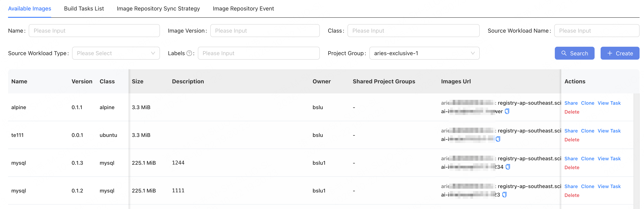This screenshot has width=644, height=209.
Task: Clone the te111 image
Action: [x=588, y=131]
